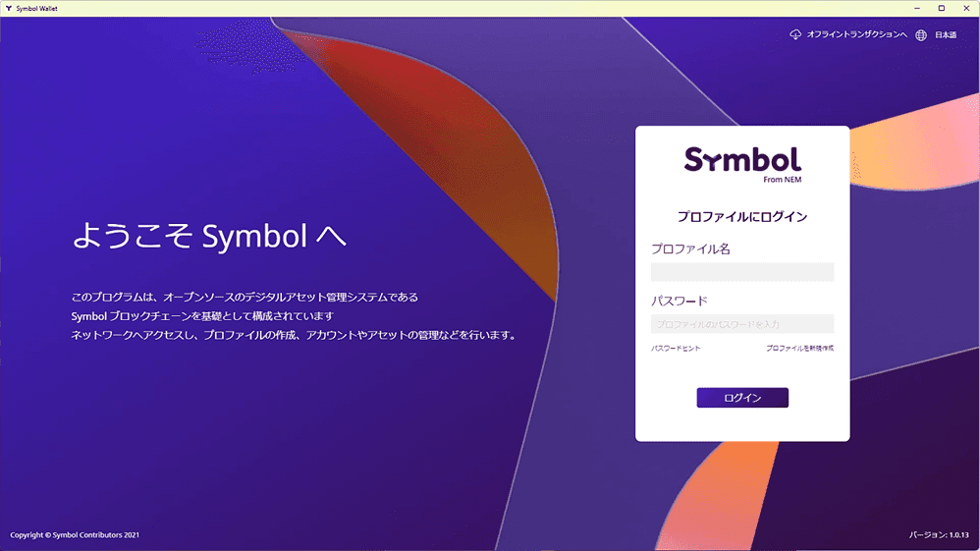Image resolution: width=980 pixels, height=551 pixels.
Task: Click the Symbol logo in login card
Action: point(742,160)
